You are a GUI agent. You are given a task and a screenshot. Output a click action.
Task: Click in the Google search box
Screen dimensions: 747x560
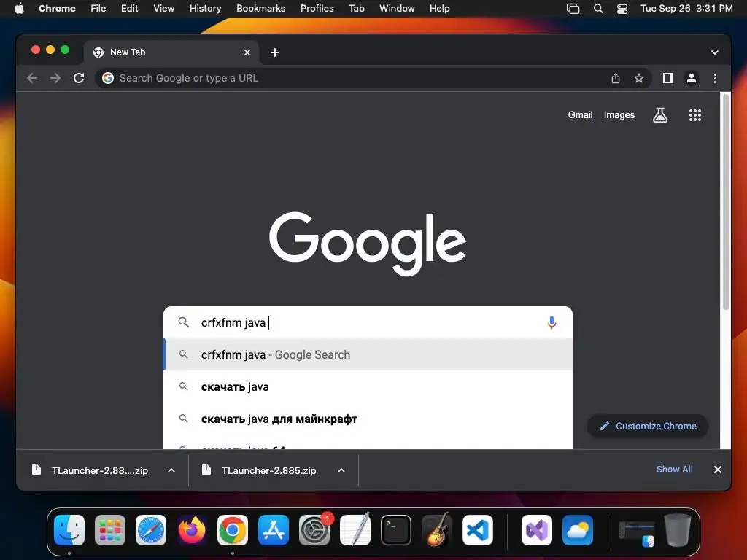click(x=368, y=322)
